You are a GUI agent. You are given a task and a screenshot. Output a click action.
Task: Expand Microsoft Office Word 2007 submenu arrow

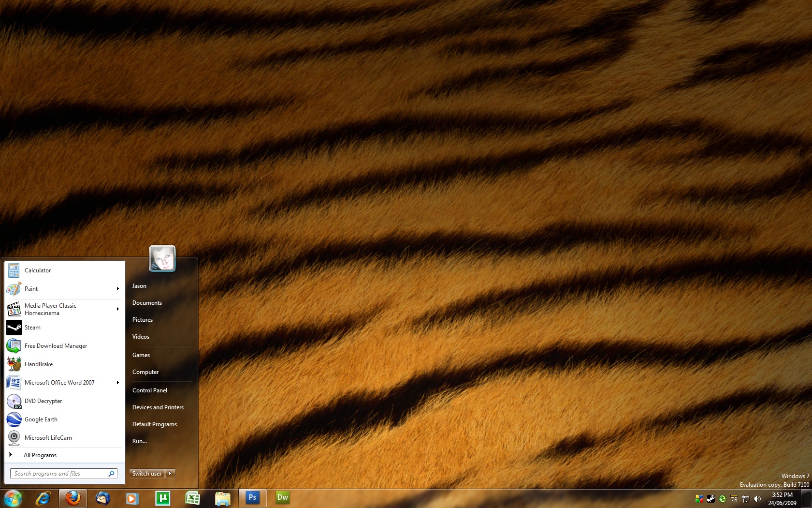[117, 383]
